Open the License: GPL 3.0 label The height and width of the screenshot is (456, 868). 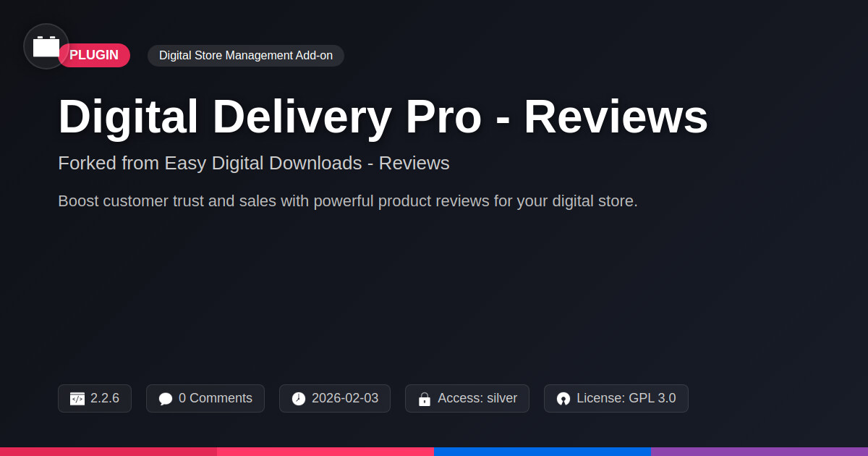point(626,398)
